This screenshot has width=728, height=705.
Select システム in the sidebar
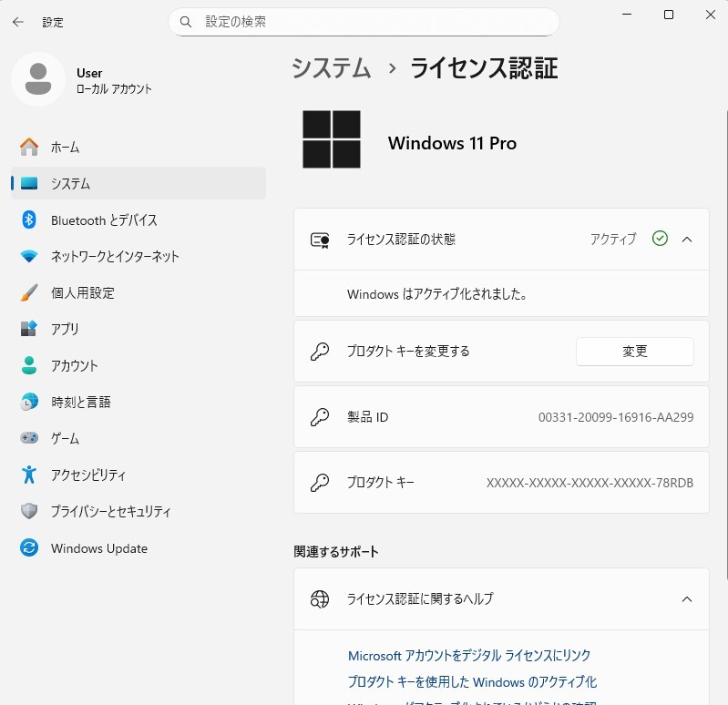138,183
